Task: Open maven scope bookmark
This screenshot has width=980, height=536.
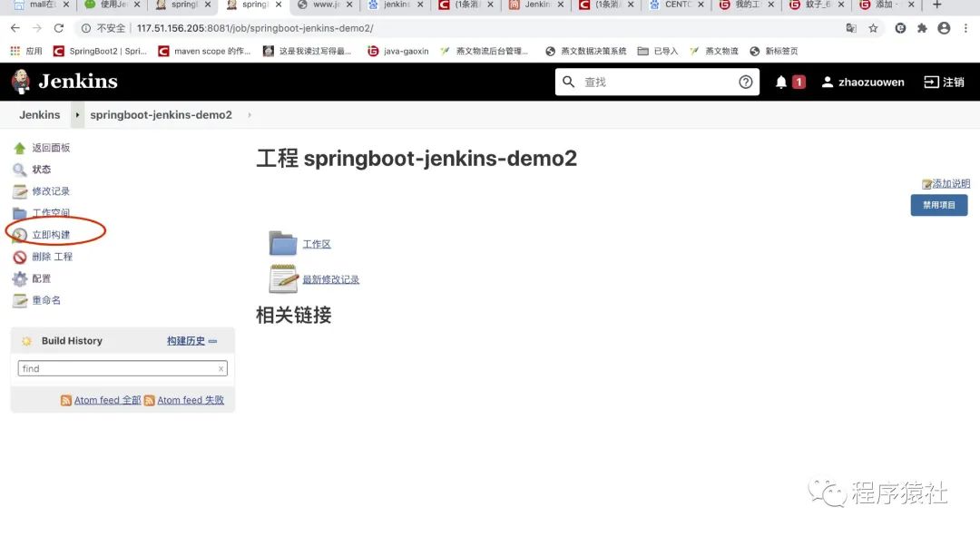Action: [x=204, y=51]
